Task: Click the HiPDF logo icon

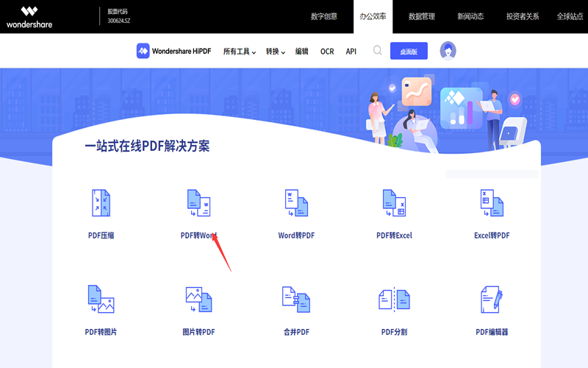Action: [x=143, y=51]
